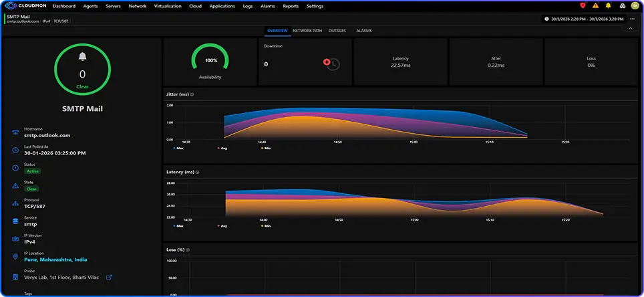This screenshot has width=644, height=297.
Task: Switch to the Alarms tab below header
Action: 364,31
